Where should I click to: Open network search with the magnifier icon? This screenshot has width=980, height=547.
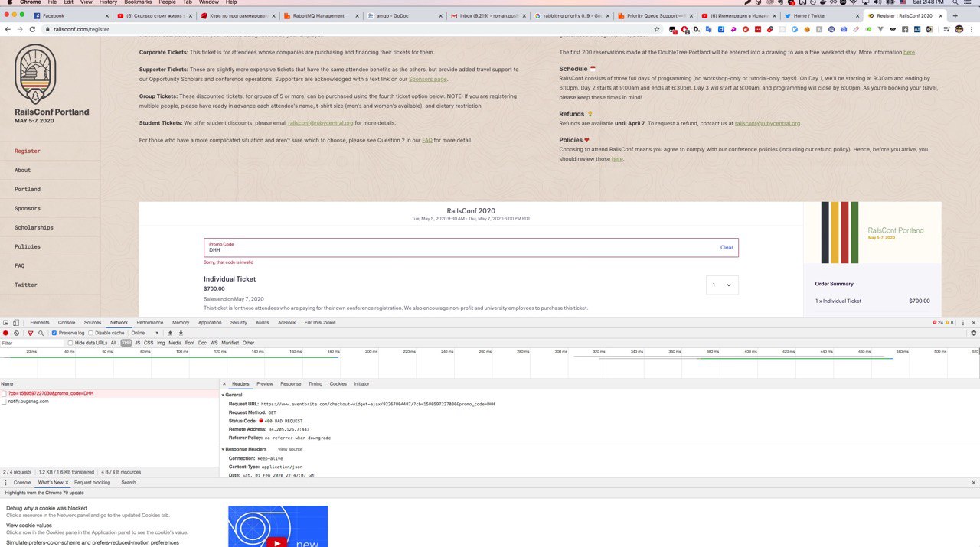[41, 333]
